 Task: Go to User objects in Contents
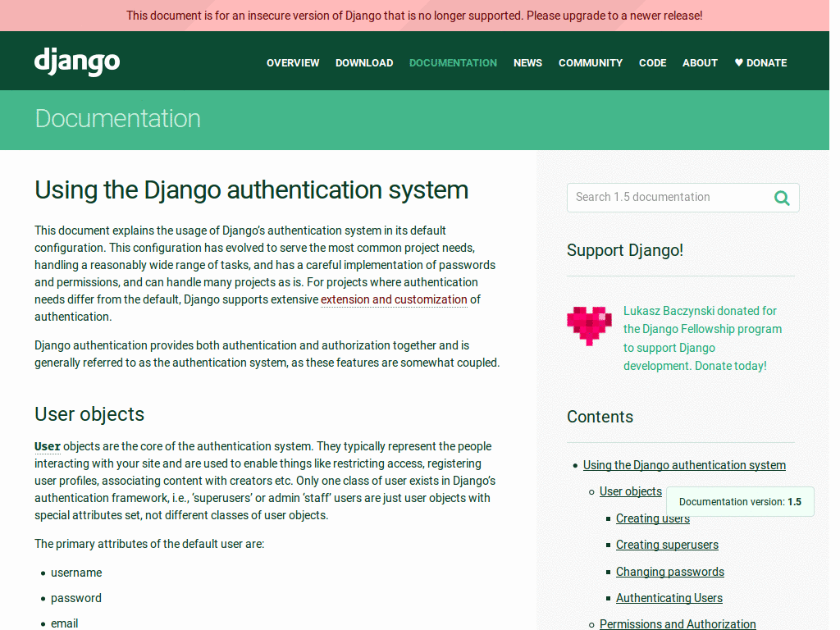(631, 491)
